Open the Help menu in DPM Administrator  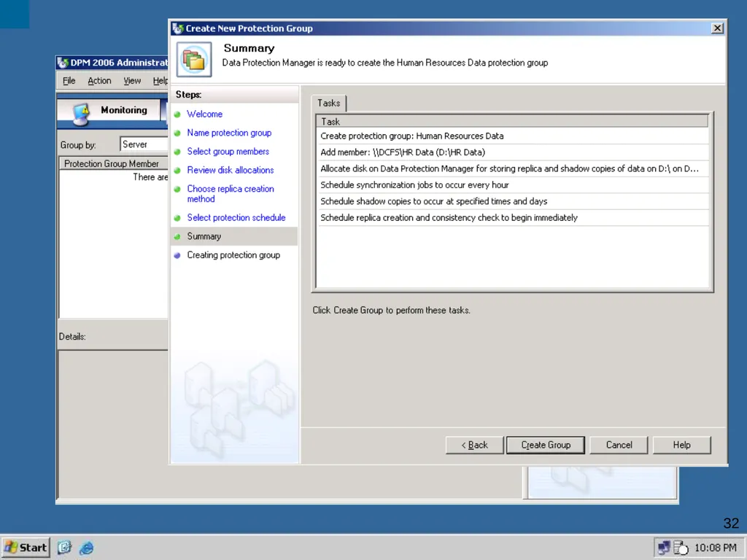[x=160, y=81]
